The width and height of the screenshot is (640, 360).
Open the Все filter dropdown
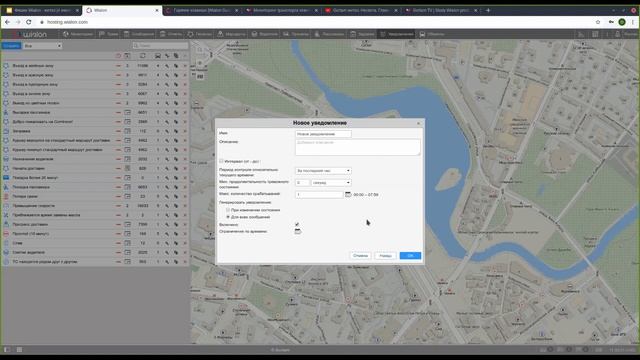(x=42, y=46)
